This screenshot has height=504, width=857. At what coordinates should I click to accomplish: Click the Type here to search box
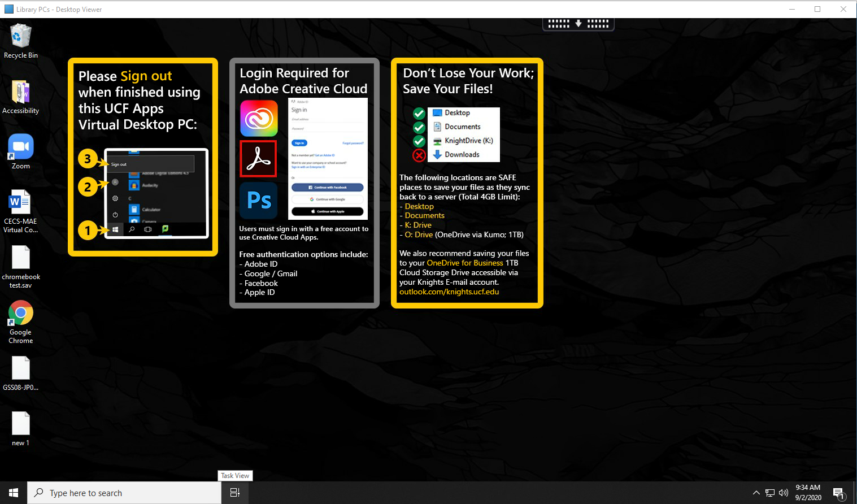124,493
